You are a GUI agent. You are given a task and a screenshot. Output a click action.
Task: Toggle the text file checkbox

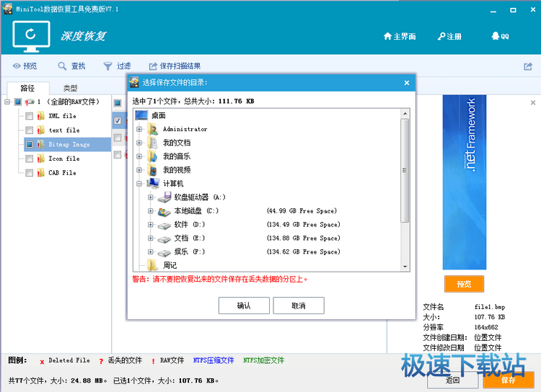pos(30,130)
